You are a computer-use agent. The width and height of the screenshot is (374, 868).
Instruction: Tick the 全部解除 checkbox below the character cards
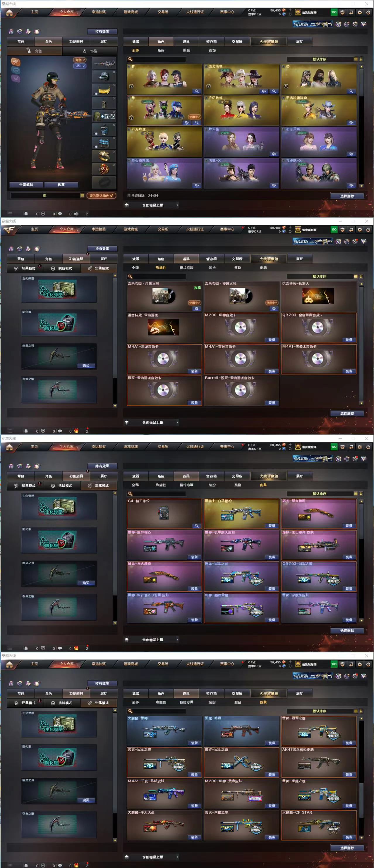pos(129,195)
